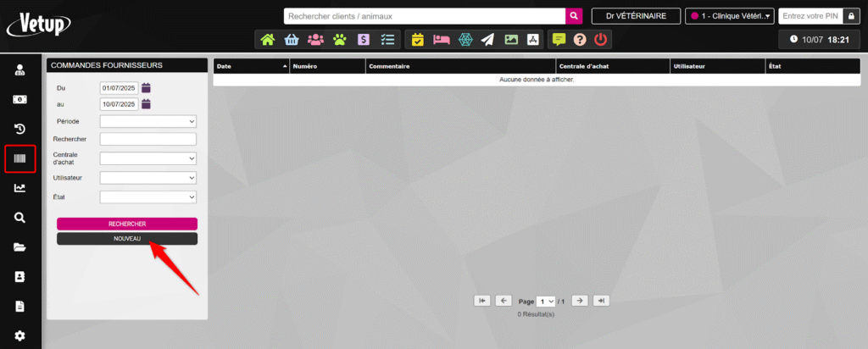The width and height of the screenshot is (868, 349).
Task: Click the Centrale d'achat column header
Action: [x=610, y=65]
